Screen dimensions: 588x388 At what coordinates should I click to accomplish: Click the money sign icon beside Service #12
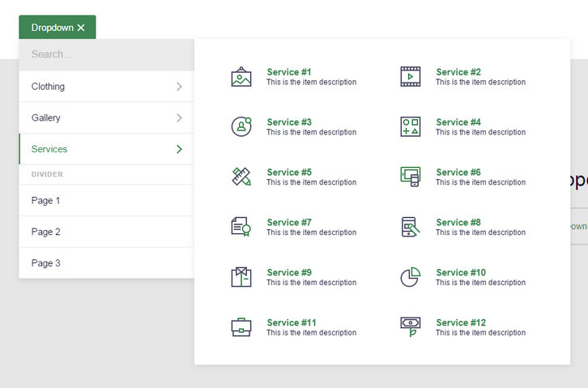pyautogui.click(x=411, y=327)
